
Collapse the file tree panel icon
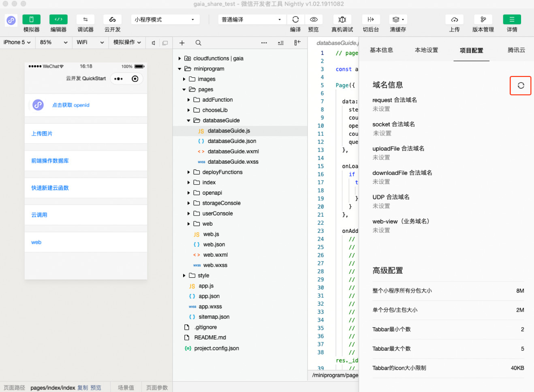(x=297, y=43)
